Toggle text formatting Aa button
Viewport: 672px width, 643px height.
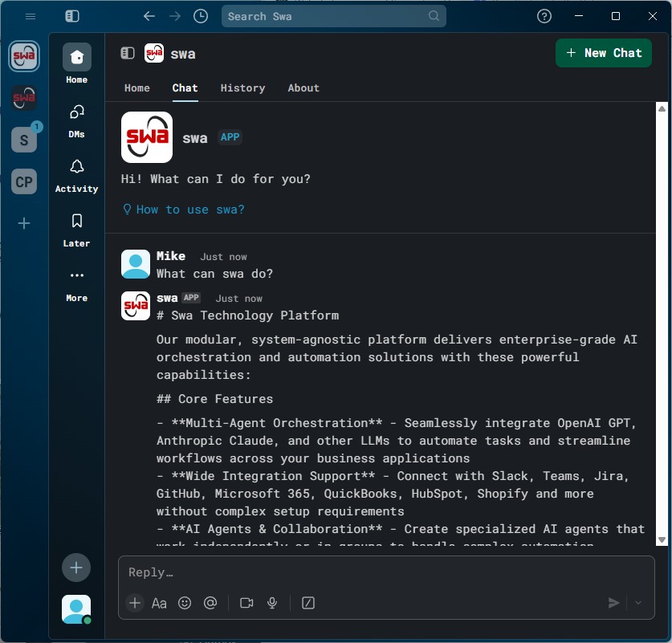pyautogui.click(x=159, y=603)
